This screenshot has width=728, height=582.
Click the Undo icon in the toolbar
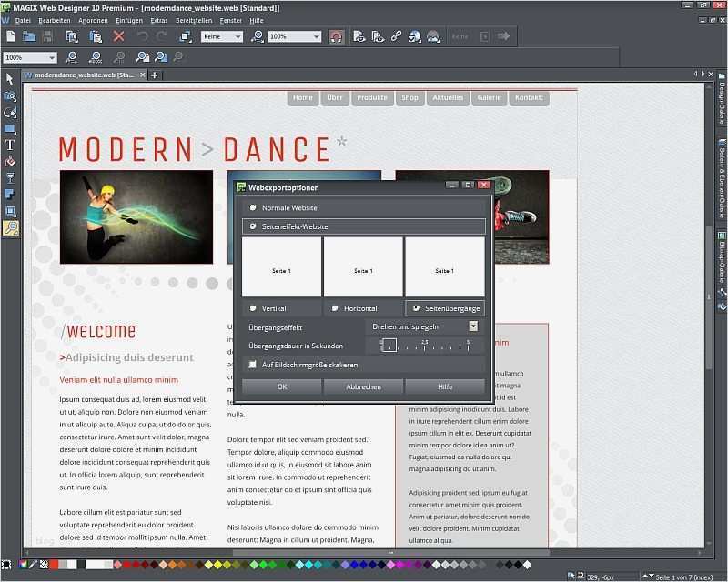coord(140,37)
